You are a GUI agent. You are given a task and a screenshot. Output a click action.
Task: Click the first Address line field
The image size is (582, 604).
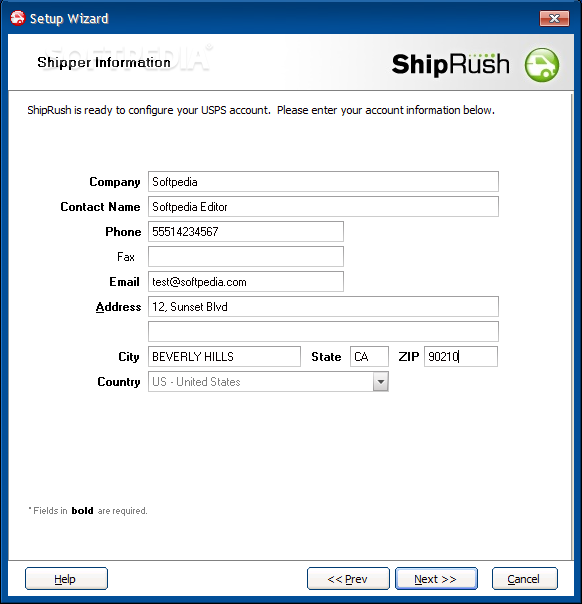click(x=323, y=307)
